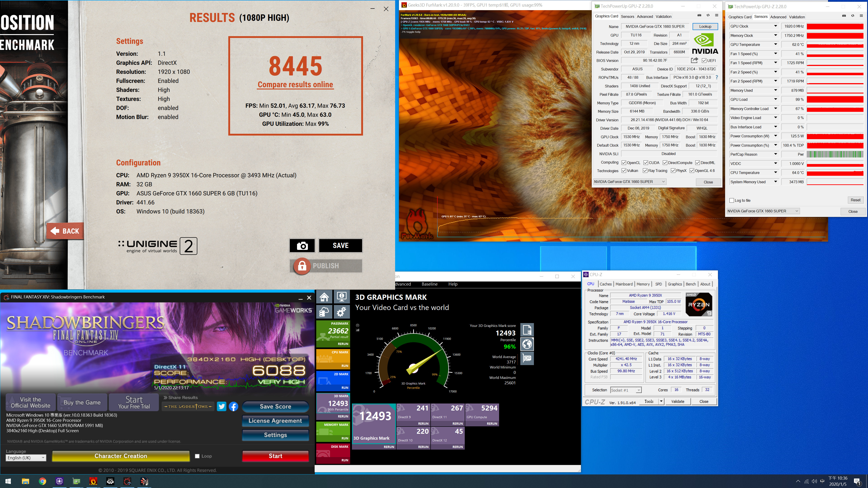The image size is (868, 488).
Task: Toggle CUDA checkbox in GPU-Z
Action: (646, 163)
